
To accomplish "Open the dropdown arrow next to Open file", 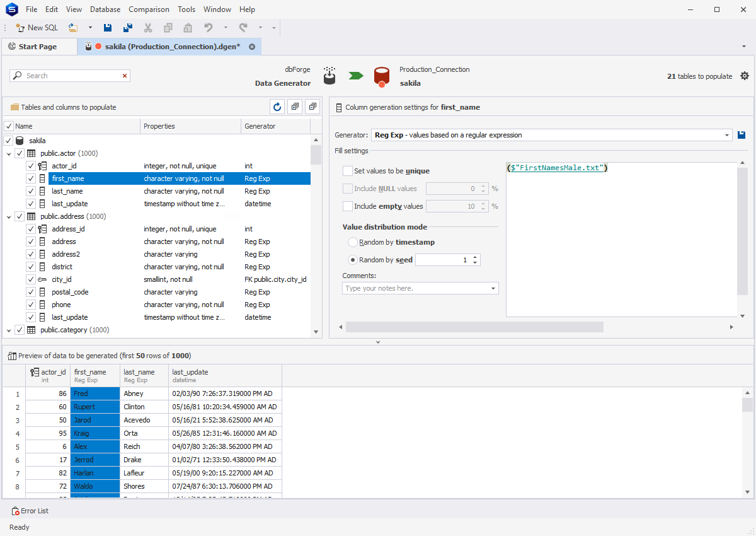I will coord(90,28).
